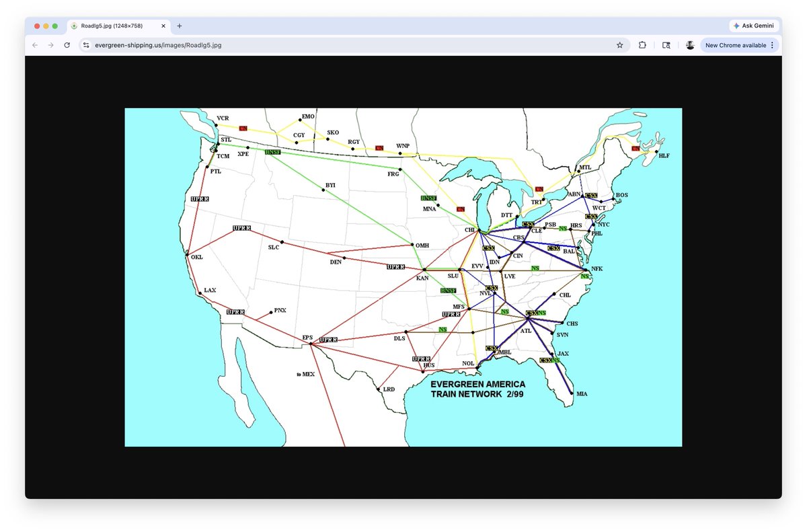The width and height of the screenshot is (807, 532).
Task: Click the to MEX label
Action: pos(305,374)
